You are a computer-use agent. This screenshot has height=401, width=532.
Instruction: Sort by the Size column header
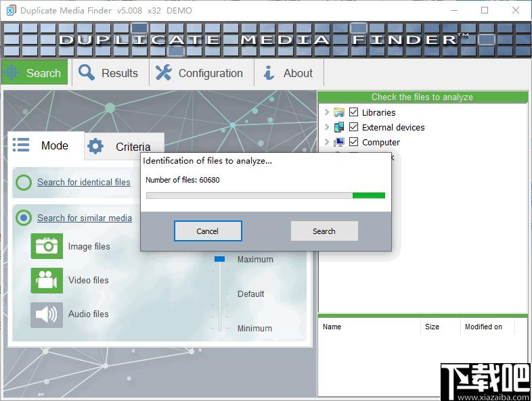(x=441, y=327)
